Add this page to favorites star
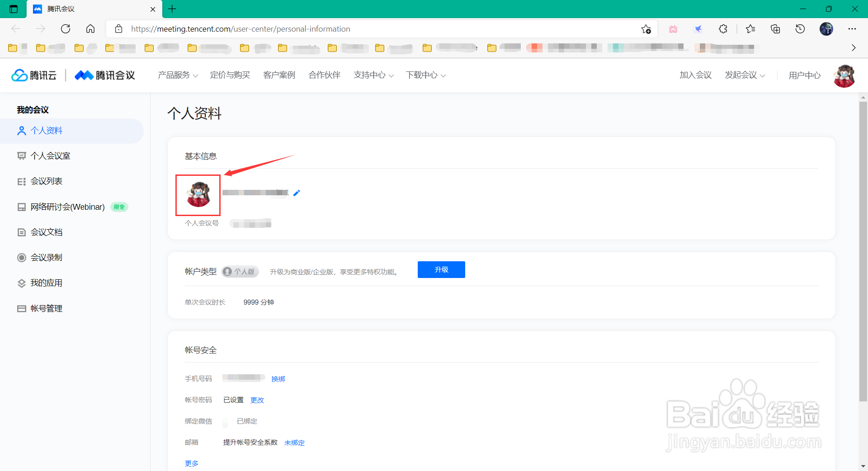 646,29
